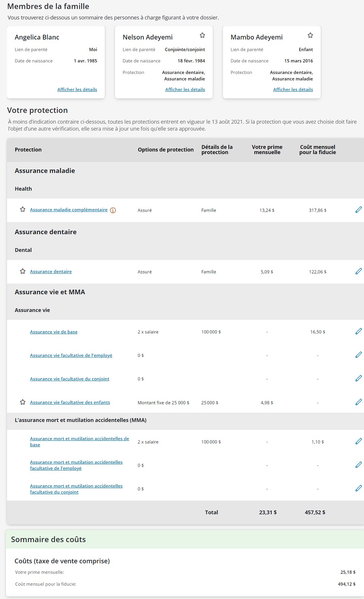The width and height of the screenshot is (364, 599).
Task: Click star beside Assurance vie facultative des enfants
Action: click(x=22, y=402)
